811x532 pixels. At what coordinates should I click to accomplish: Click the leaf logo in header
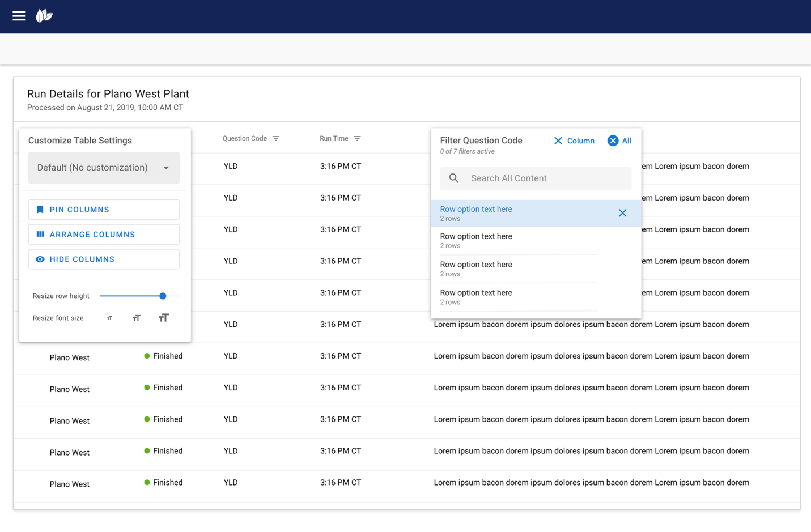click(44, 16)
